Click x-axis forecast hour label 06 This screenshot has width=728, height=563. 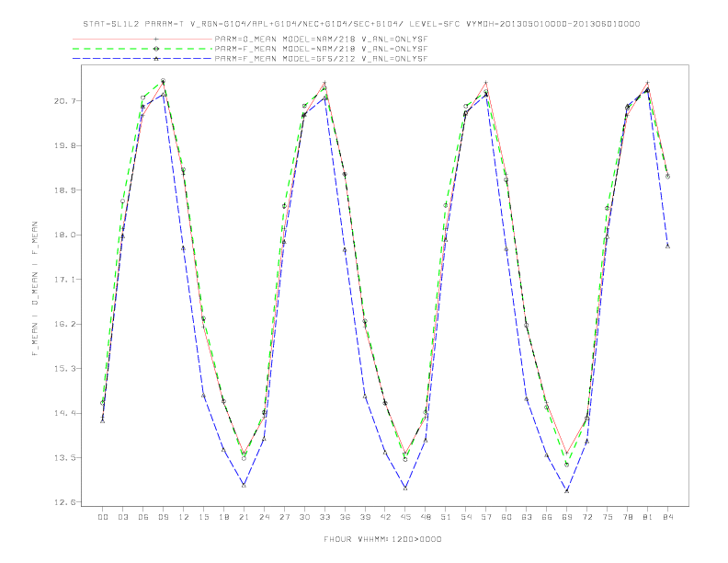pos(143,517)
